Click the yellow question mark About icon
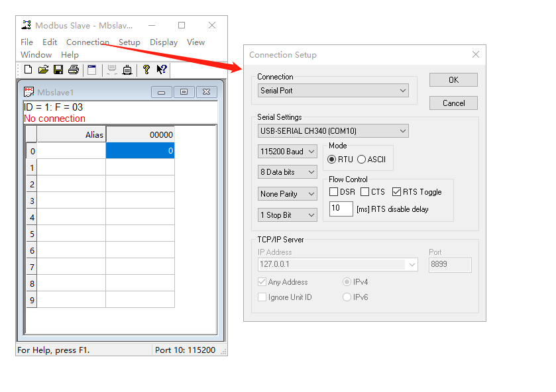The width and height of the screenshot is (556, 392). tap(146, 70)
